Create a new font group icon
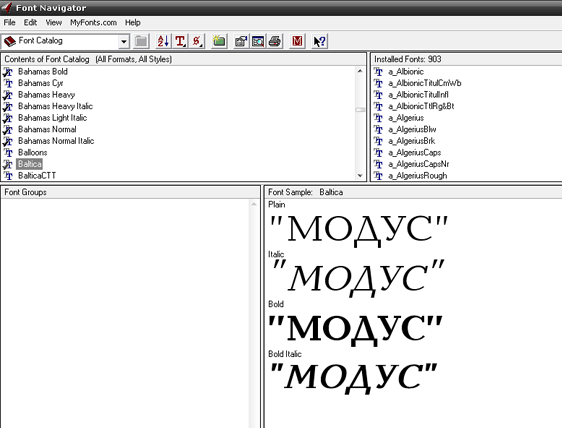Screen dimensions: 562x428 click(x=219, y=41)
